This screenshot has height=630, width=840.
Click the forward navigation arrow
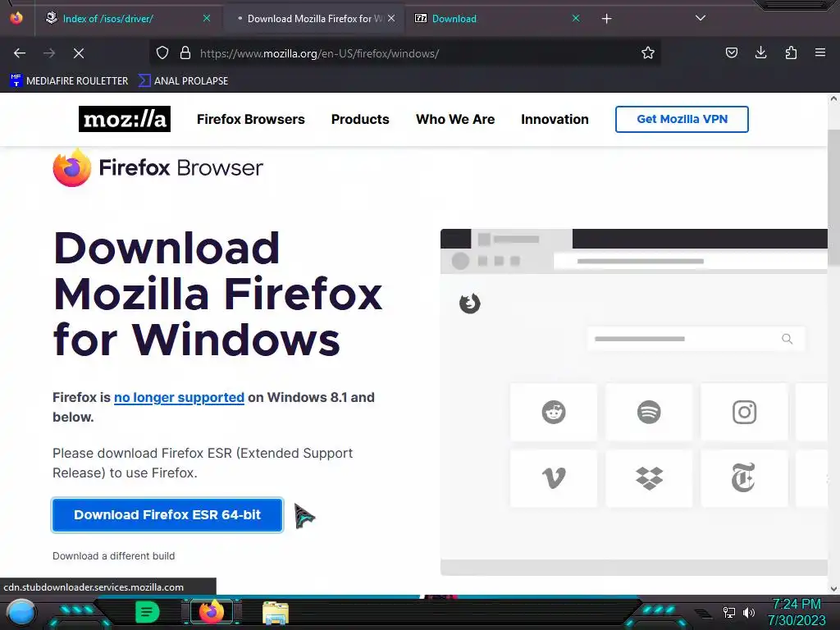[49, 53]
